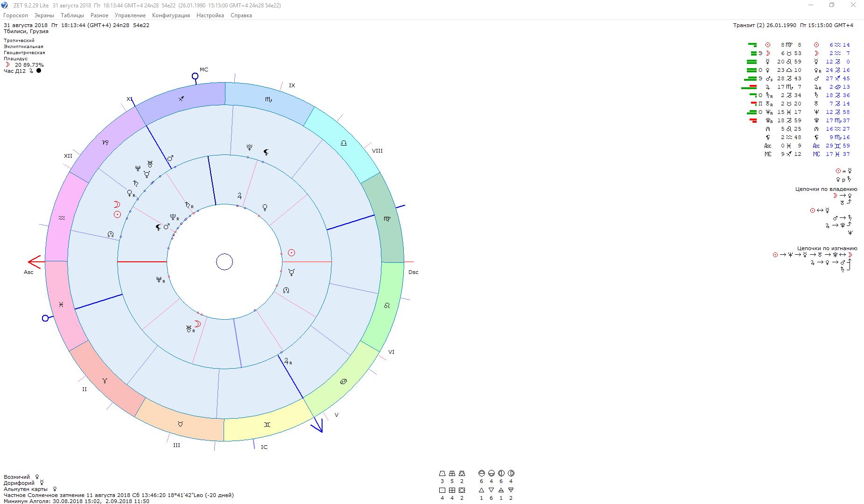The height and width of the screenshot is (504, 864).
Task: Click the Leo glyph on the zodiac ring
Action: pos(386,306)
